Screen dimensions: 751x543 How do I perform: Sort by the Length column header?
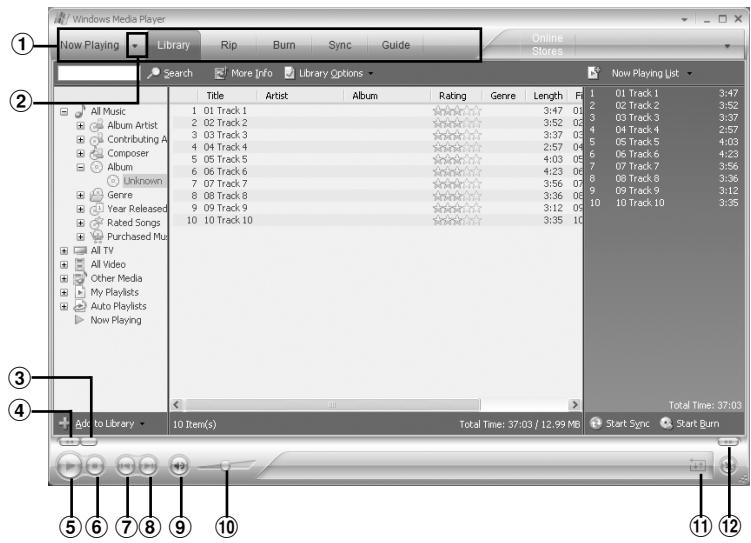click(547, 95)
